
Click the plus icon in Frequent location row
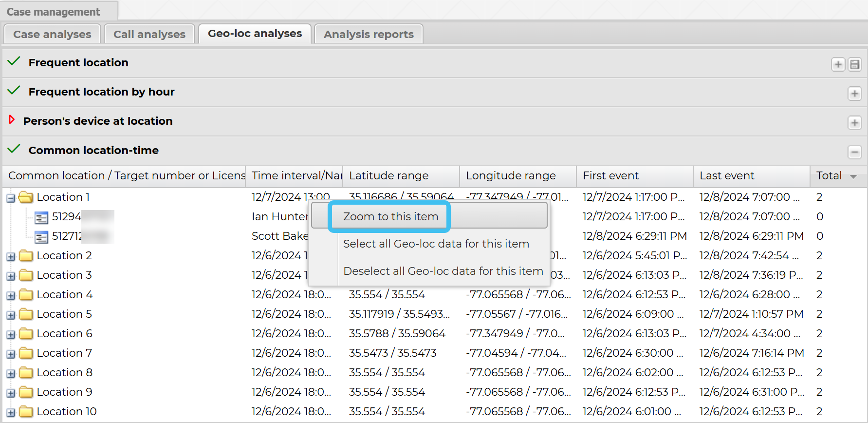[838, 64]
